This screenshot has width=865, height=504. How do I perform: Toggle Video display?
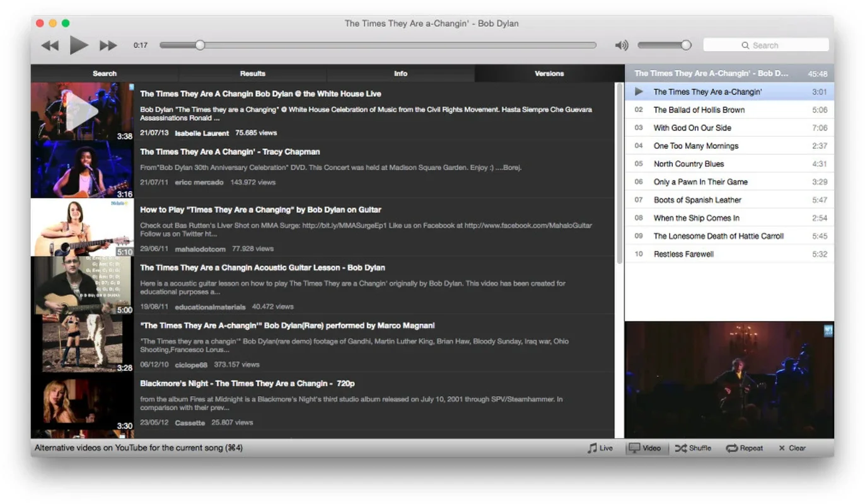coord(646,448)
